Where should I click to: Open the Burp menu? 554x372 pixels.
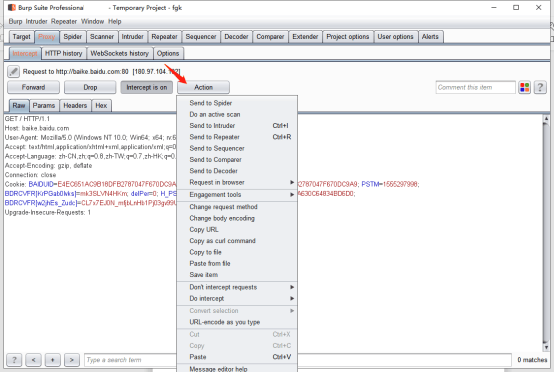[16, 22]
